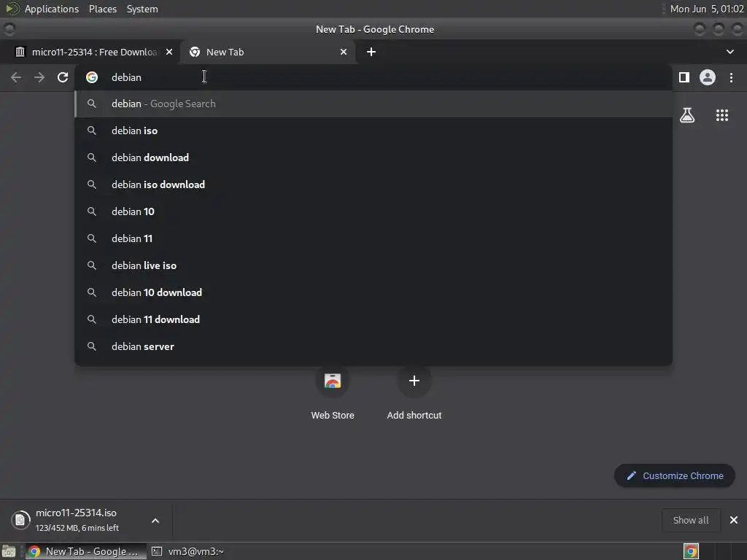Click Chrome icon in bottom-right workspace switcher

point(691,551)
